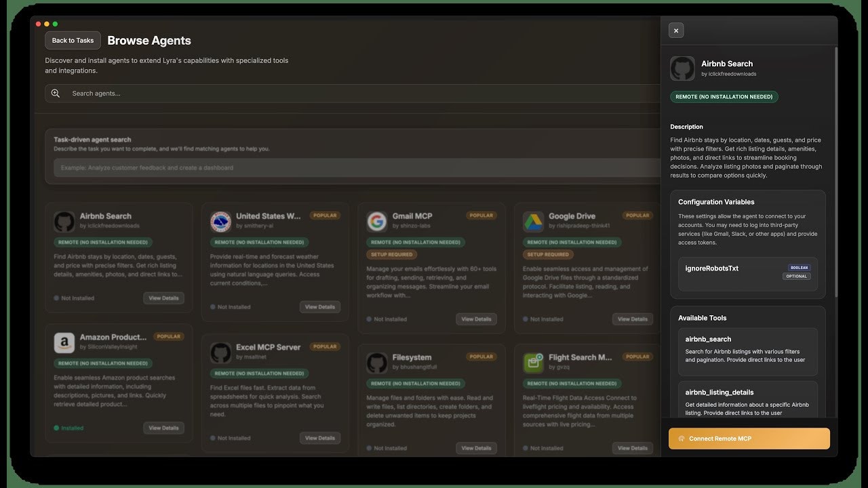Click the Configuration Variables heading
Screen dimensions: 868x488
pos(716,202)
